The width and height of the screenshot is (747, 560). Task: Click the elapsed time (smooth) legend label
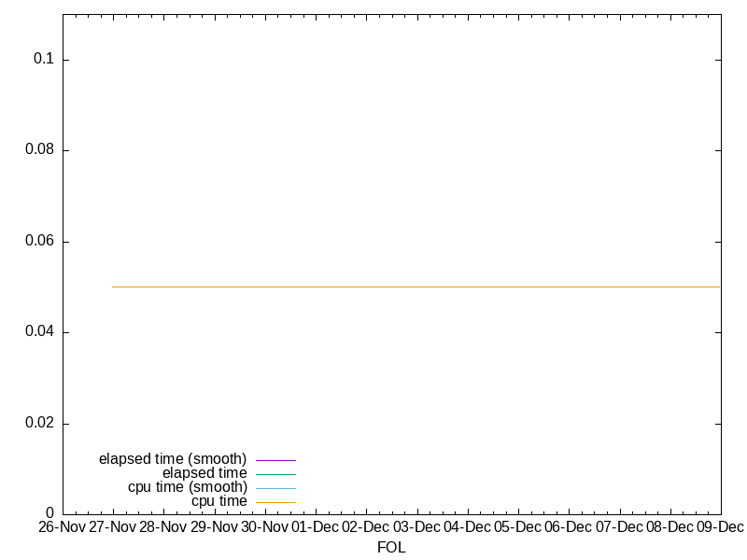tap(173, 459)
